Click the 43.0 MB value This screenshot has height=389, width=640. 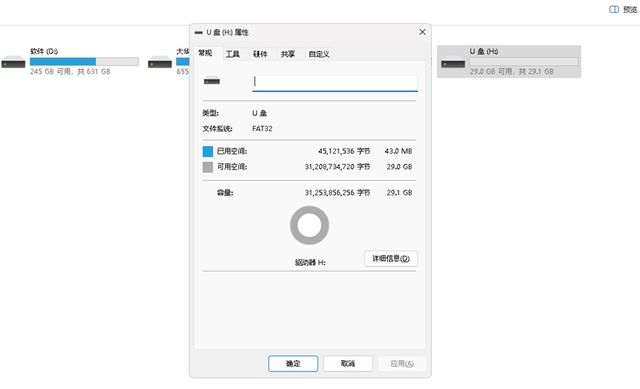coord(398,151)
